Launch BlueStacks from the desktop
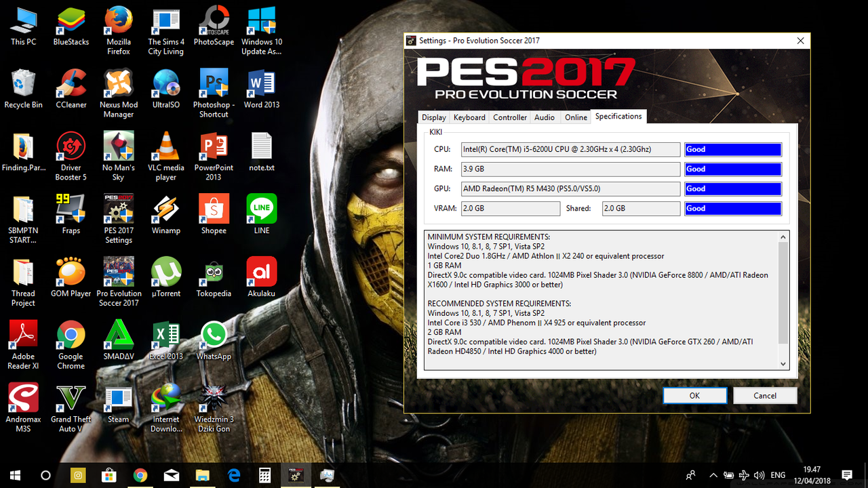 pos(71,27)
